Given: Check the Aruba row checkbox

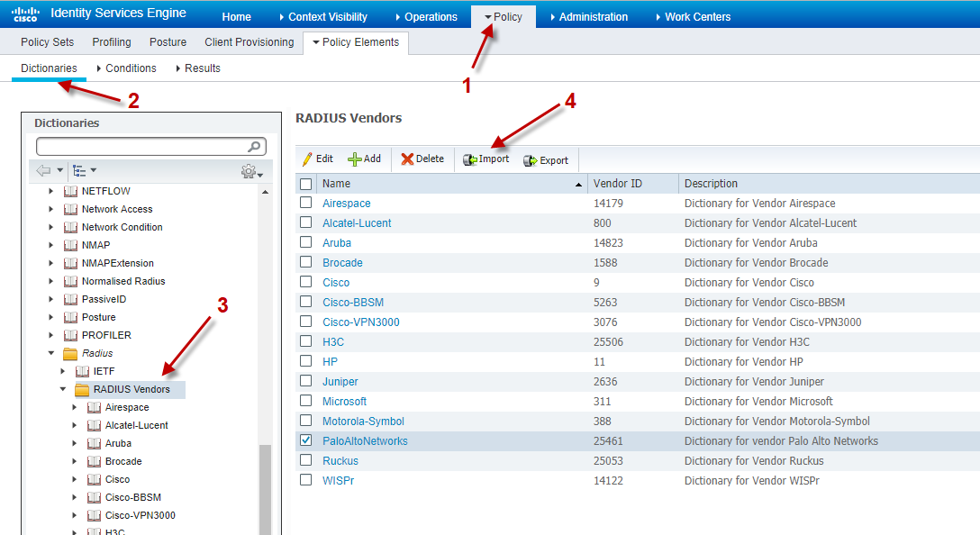Looking at the screenshot, I should click(x=305, y=242).
